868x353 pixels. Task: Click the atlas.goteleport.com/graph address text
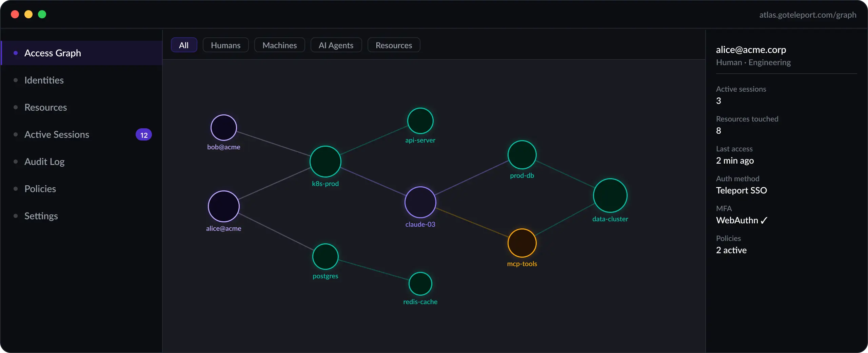(x=808, y=15)
